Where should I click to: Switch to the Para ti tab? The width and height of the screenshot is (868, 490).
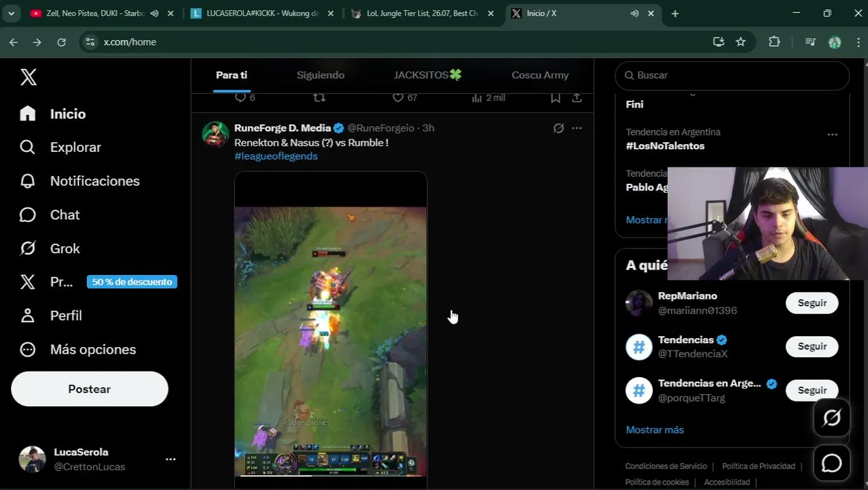pos(231,75)
